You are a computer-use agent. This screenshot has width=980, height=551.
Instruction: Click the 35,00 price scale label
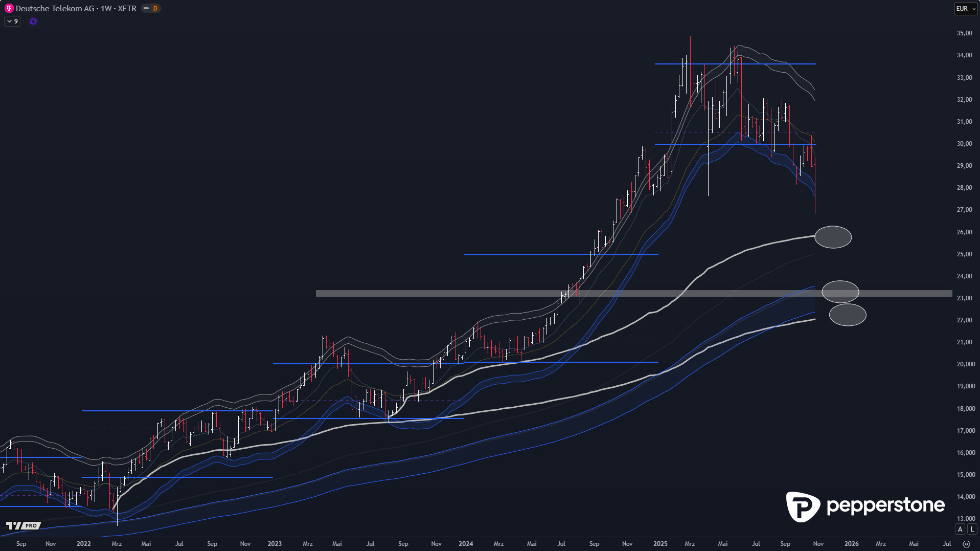click(964, 33)
